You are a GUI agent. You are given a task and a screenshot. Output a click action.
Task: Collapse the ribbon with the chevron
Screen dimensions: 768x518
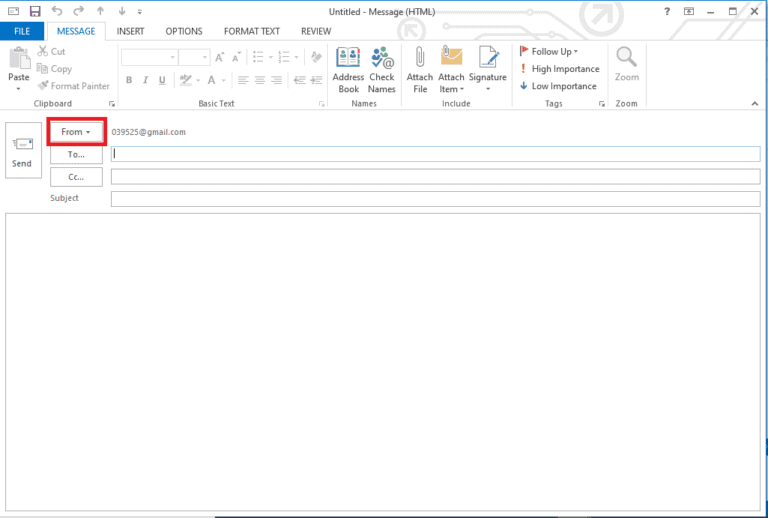[756, 104]
